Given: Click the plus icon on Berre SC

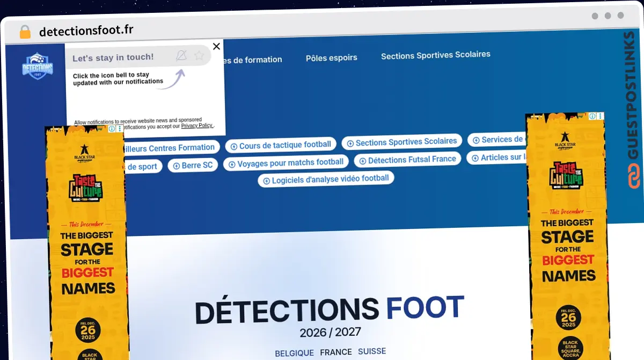Looking at the screenshot, I should [x=177, y=166].
